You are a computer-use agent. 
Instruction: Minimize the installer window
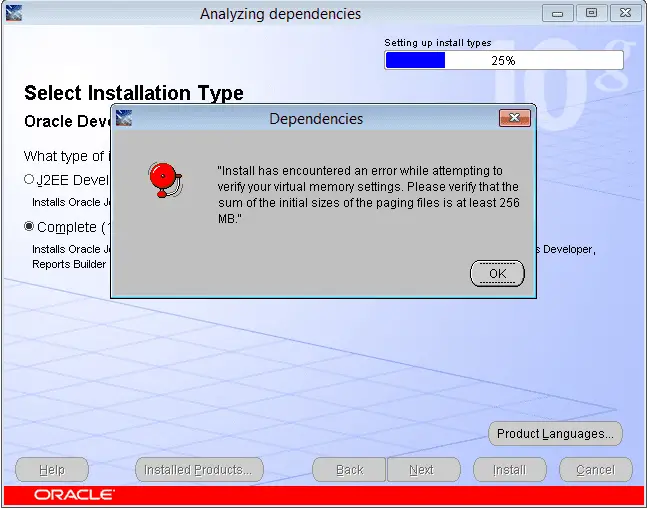click(x=557, y=14)
